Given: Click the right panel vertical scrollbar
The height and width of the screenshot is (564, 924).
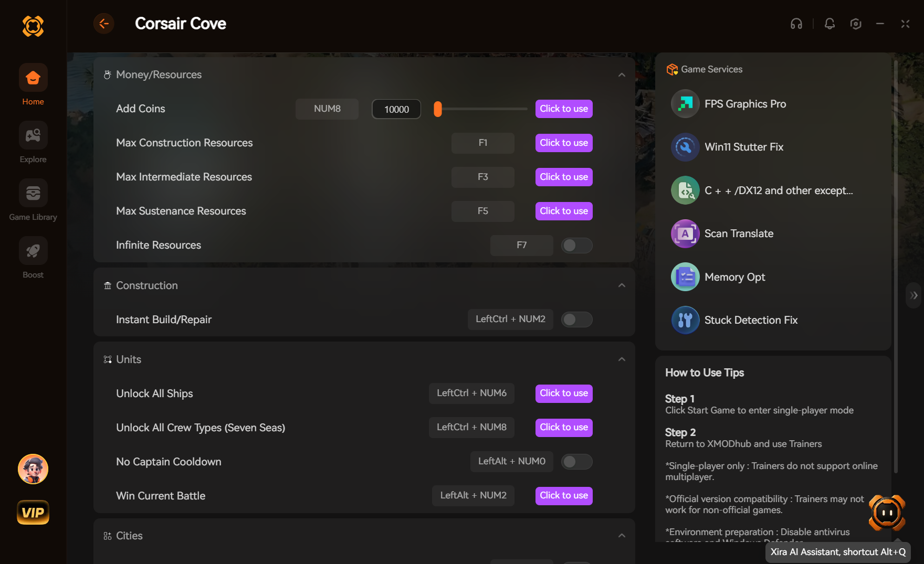Looking at the screenshot, I should [x=896, y=267].
